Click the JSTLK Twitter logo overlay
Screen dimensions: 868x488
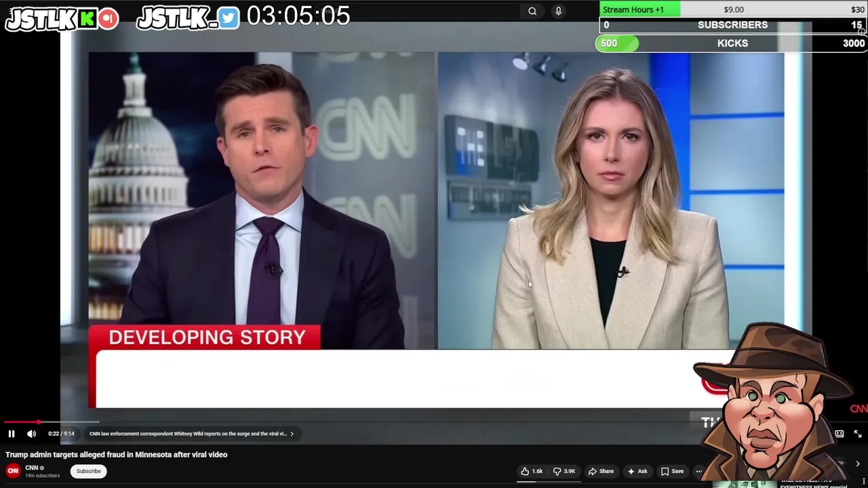pyautogui.click(x=188, y=18)
